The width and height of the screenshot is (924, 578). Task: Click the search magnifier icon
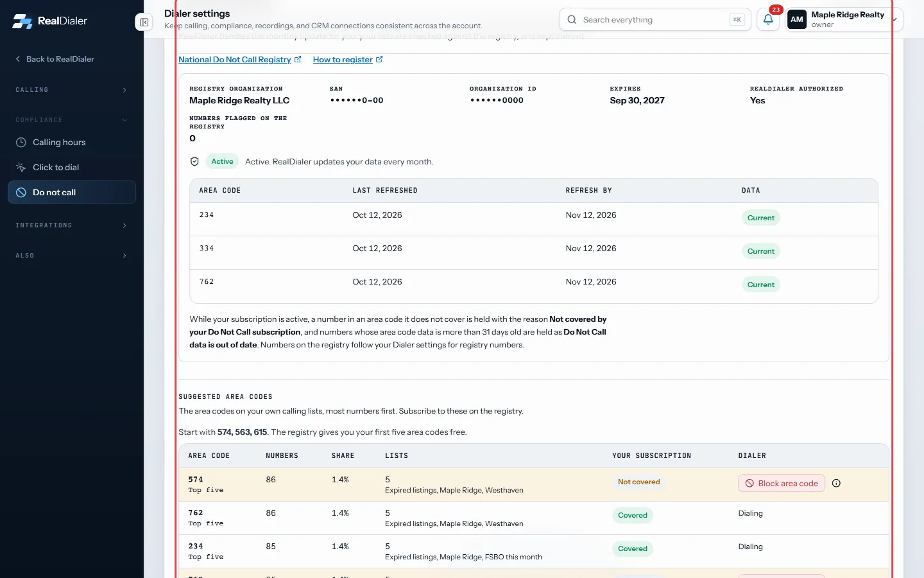(572, 20)
